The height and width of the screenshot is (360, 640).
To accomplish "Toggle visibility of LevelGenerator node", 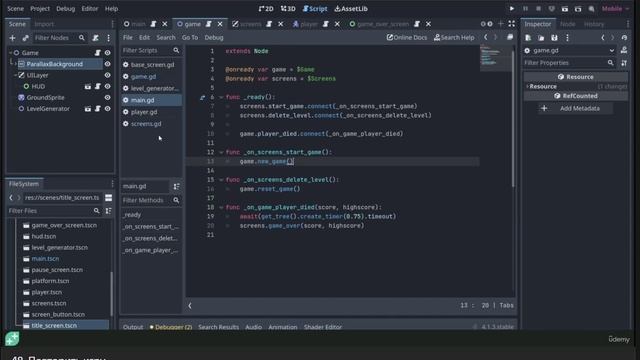I will pyautogui.click(x=107, y=109).
